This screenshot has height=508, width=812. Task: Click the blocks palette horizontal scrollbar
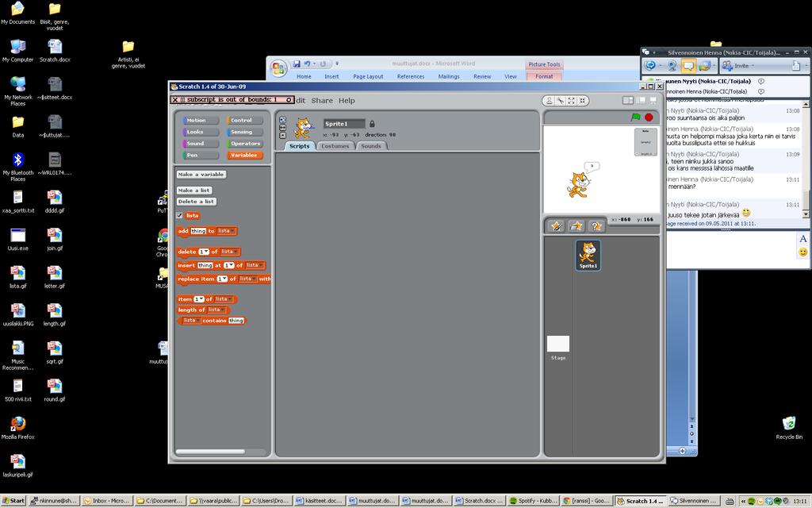(210, 452)
